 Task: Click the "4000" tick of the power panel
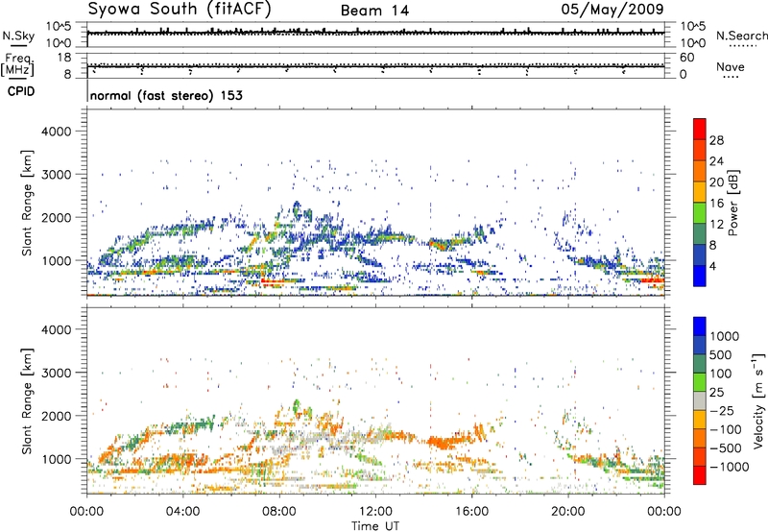[x=57, y=132]
